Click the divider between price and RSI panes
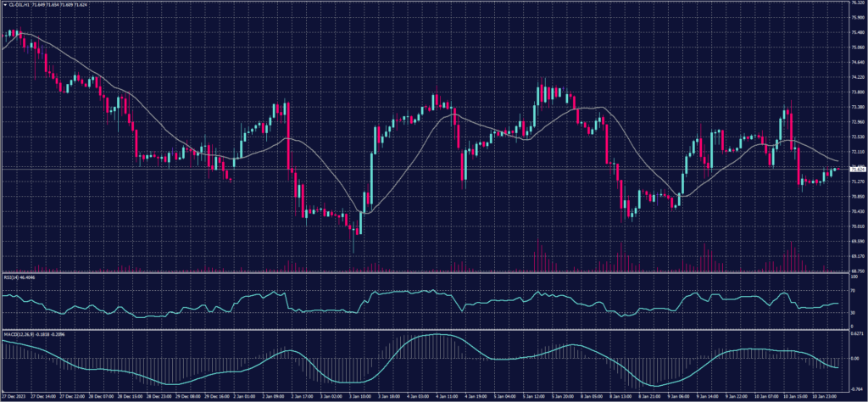Image resolution: width=868 pixels, height=402 pixels. pyautogui.click(x=424, y=272)
